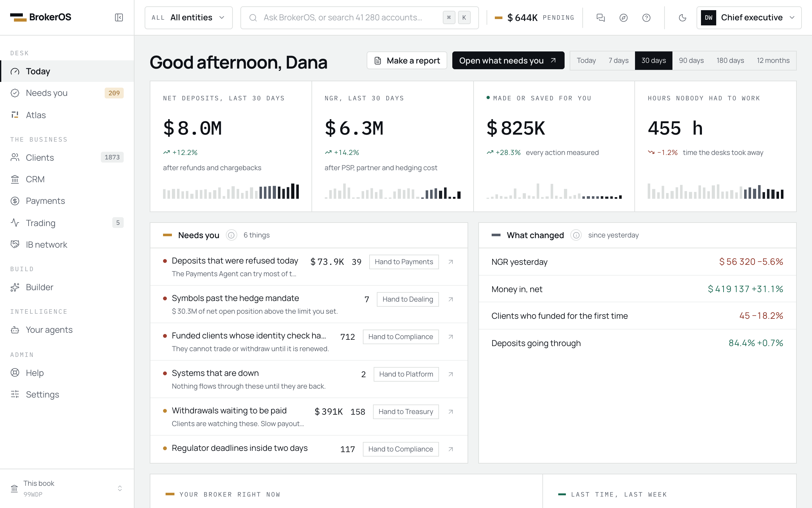Toggle dark mode moon icon
The image size is (812, 508).
tap(683, 17)
